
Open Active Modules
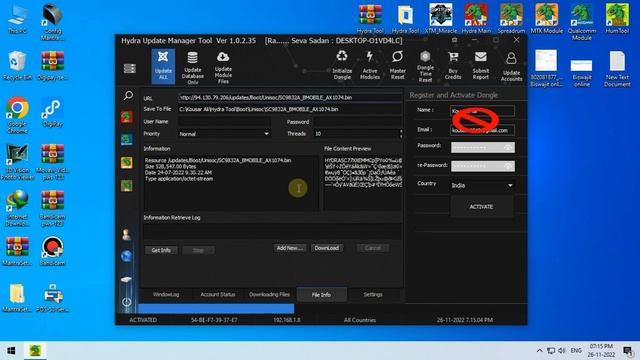coord(370,65)
